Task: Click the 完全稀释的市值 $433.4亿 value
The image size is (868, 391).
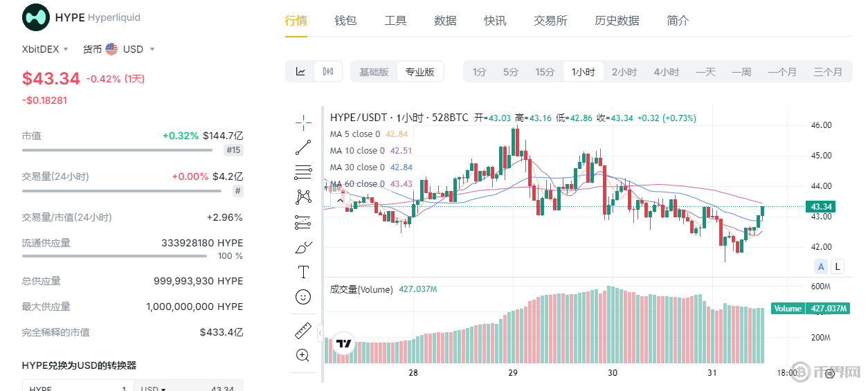Action: [221, 332]
